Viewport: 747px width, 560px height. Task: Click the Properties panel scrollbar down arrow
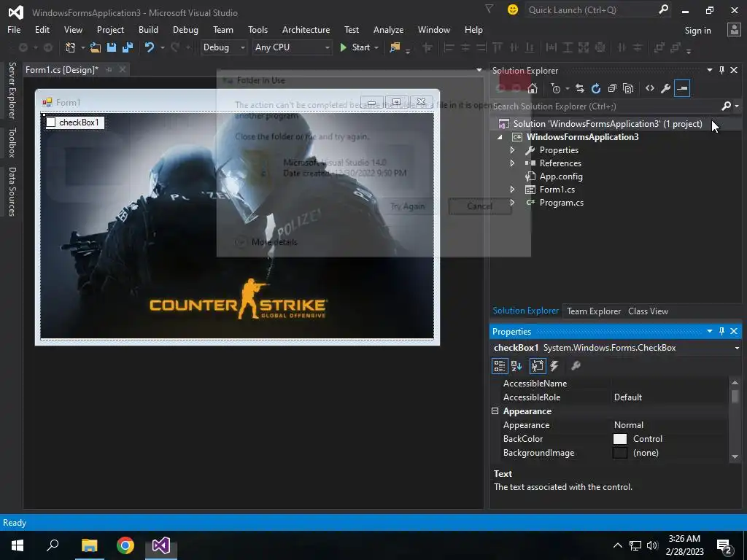[735, 456]
